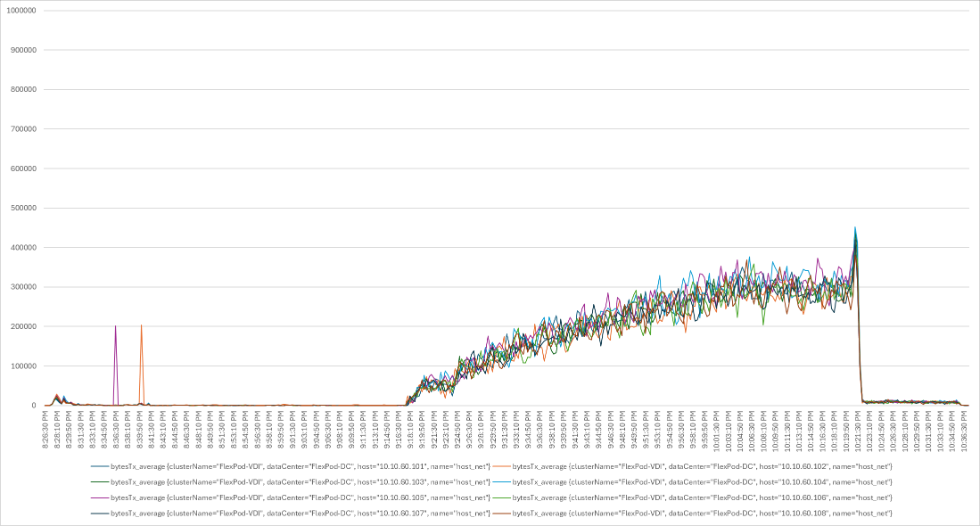The width and height of the screenshot is (980, 526).
Task: Click the 0 label on the y-axis
Action: pyautogui.click(x=34, y=406)
